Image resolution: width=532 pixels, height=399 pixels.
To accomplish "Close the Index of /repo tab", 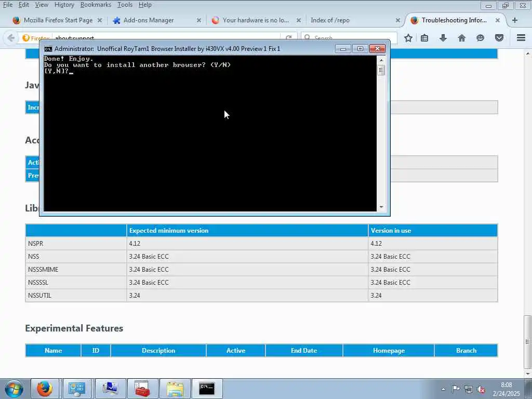I will coord(397,20).
